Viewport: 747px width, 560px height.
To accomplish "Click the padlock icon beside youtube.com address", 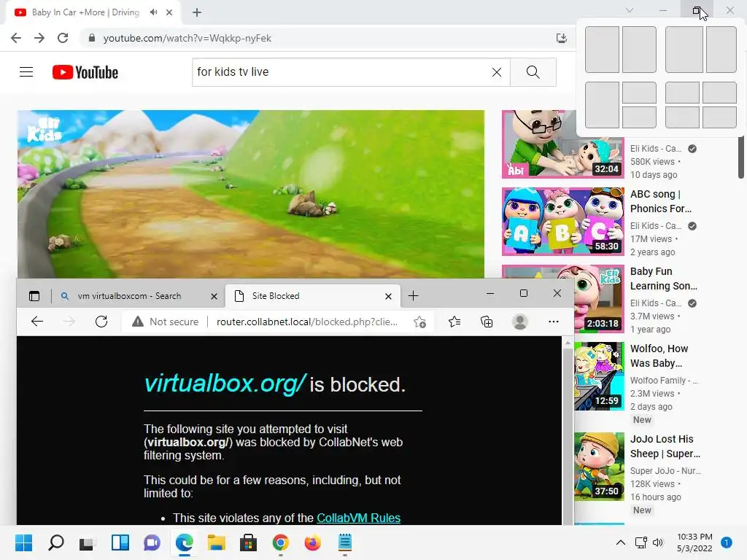I will click(92, 38).
